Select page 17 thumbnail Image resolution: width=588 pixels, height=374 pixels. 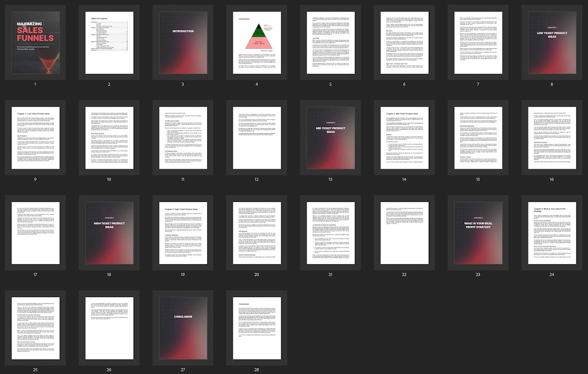(36, 233)
